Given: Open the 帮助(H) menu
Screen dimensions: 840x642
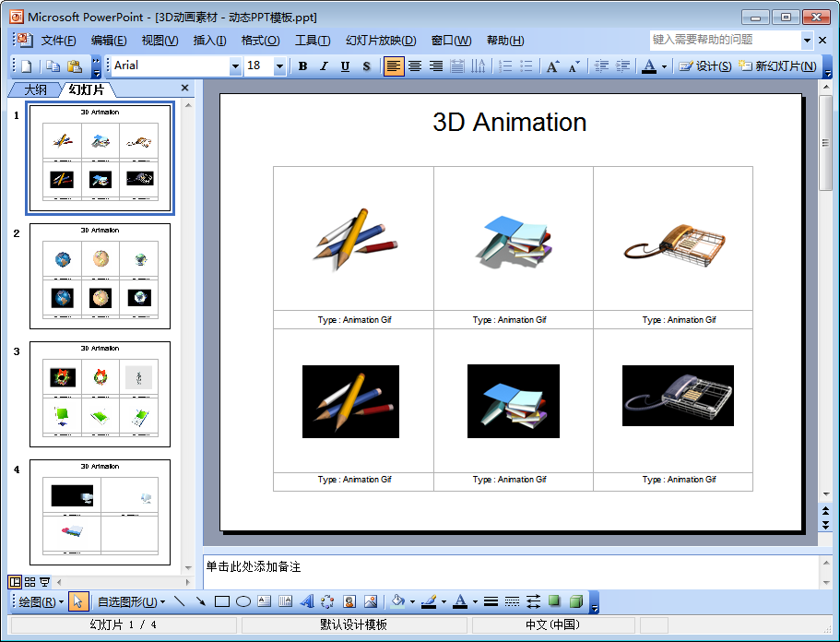Looking at the screenshot, I should (x=505, y=41).
